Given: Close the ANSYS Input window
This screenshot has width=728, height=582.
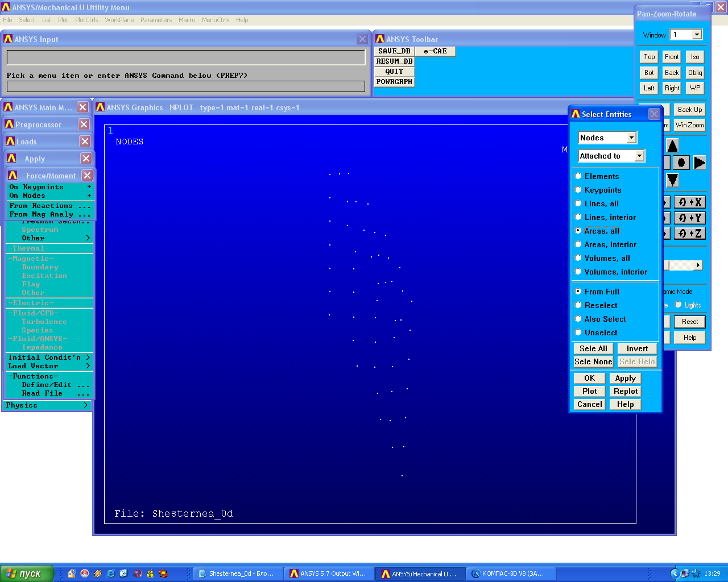Looking at the screenshot, I should coord(362,39).
